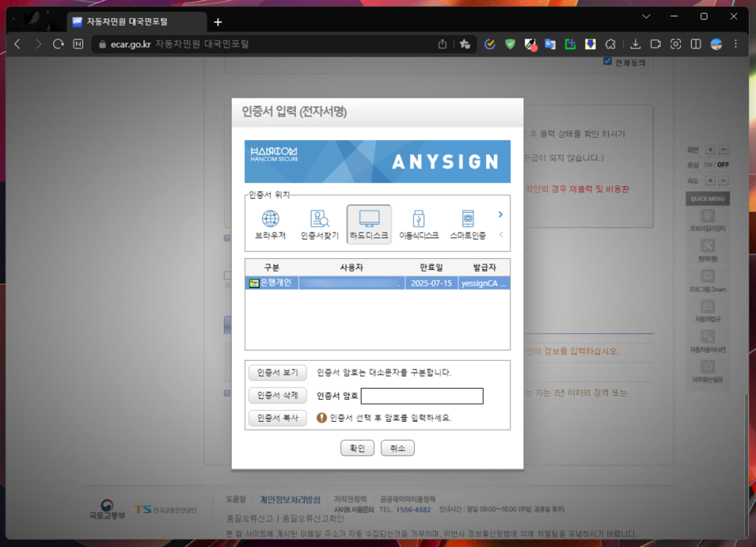Choose 스마트인증 certificate location
The image size is (756, 547).
tap(468, 225)
